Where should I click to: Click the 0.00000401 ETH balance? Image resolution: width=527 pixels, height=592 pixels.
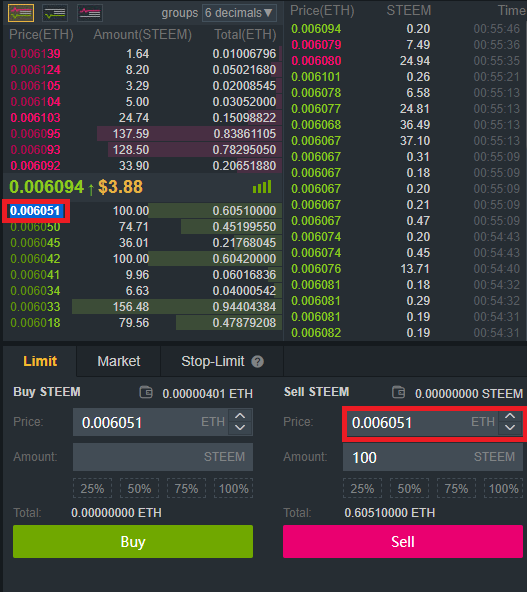pyautogui.click(x=207, y=393)
